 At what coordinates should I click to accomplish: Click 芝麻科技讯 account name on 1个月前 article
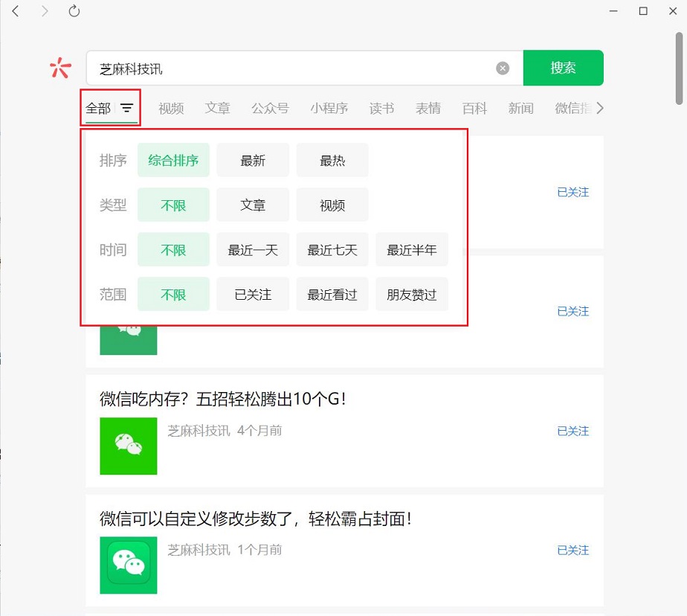(x=199, y=550)
